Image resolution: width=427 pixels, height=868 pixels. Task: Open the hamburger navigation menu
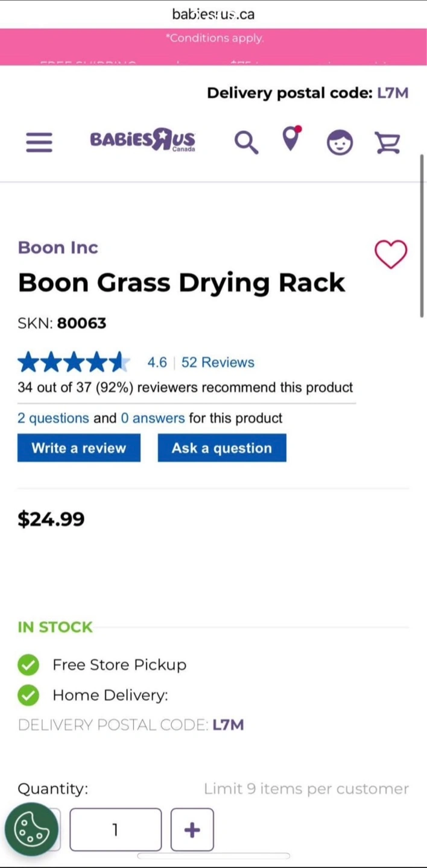pos(39,143)
